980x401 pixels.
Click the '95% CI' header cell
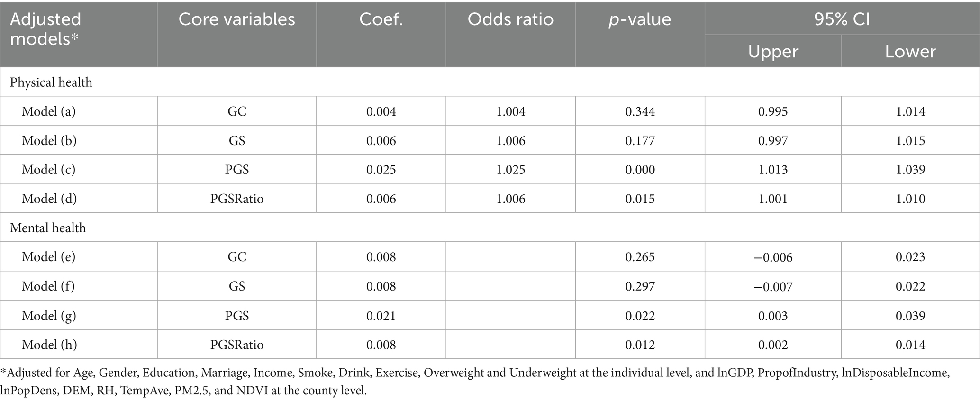coord(842,19)
